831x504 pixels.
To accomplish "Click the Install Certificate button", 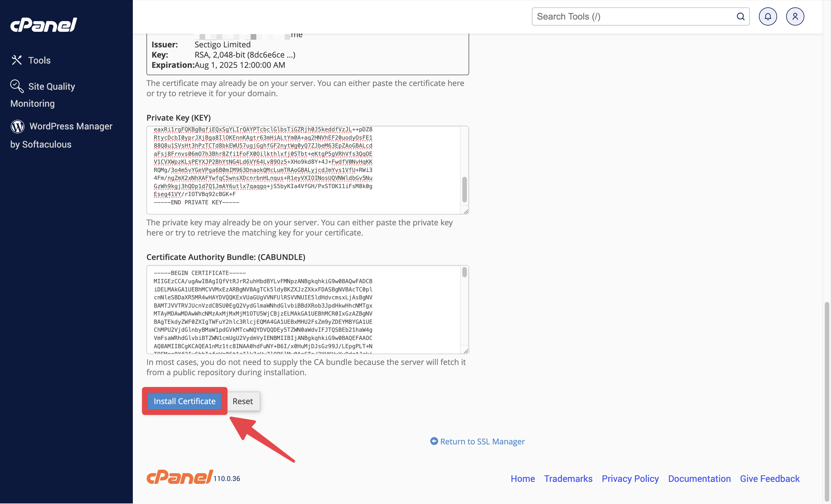I will tap(184, 401).
